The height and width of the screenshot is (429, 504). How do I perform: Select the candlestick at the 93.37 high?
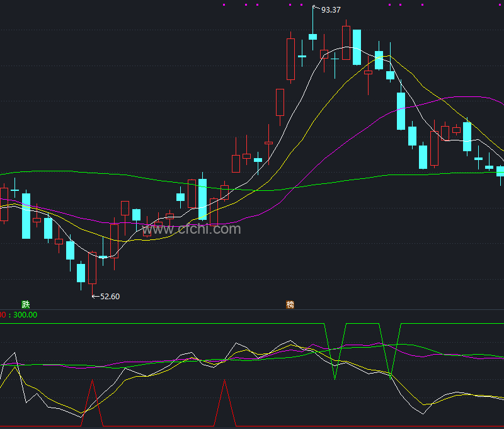click(312, 28)
